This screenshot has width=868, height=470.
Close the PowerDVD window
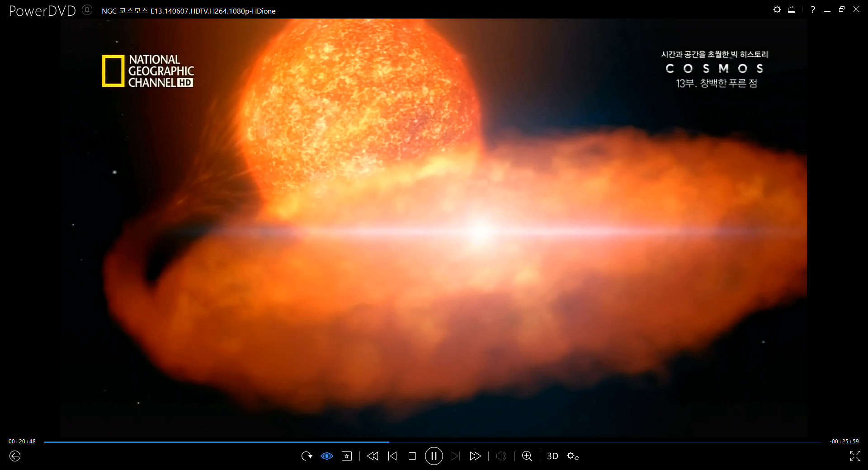tap(856, 9)
